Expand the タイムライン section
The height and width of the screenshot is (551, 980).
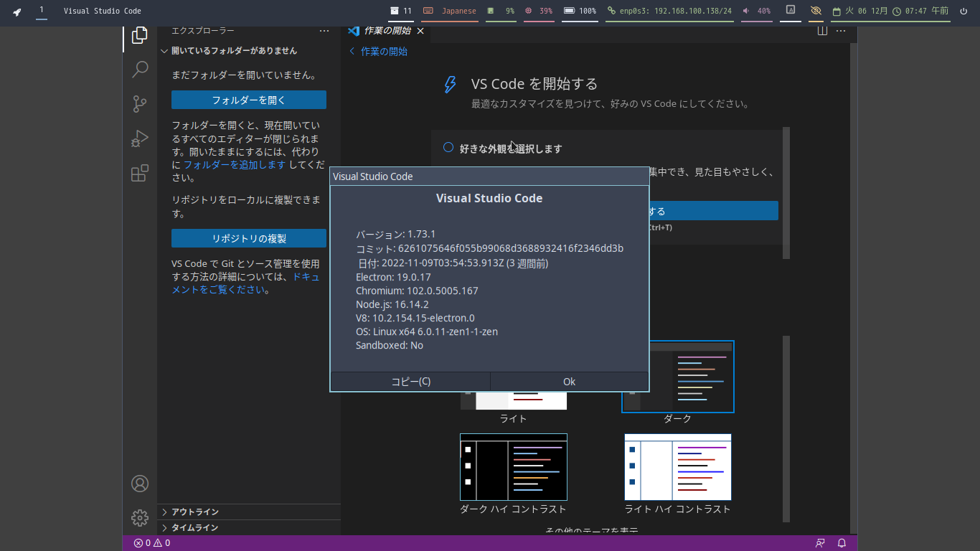point(249,527)
